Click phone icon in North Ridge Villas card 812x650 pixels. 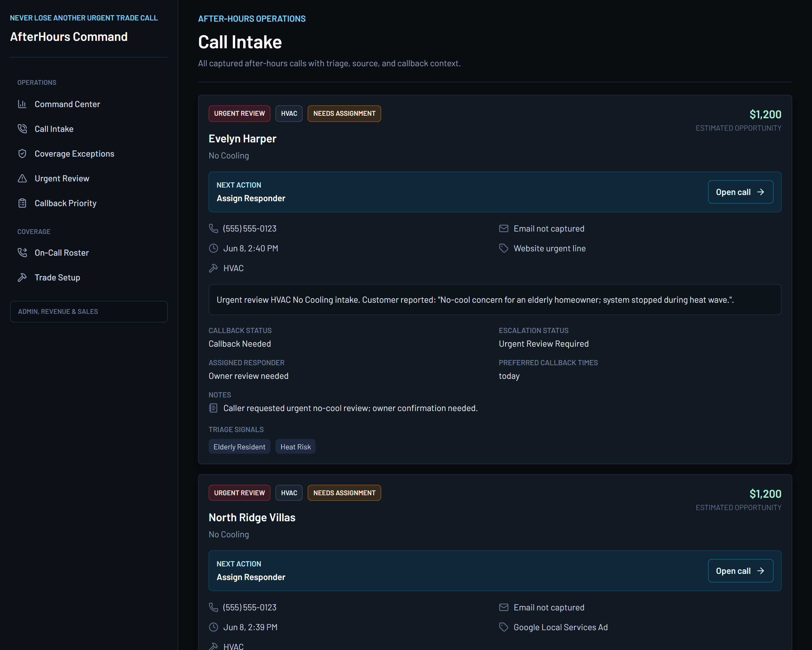click(213, 607)
